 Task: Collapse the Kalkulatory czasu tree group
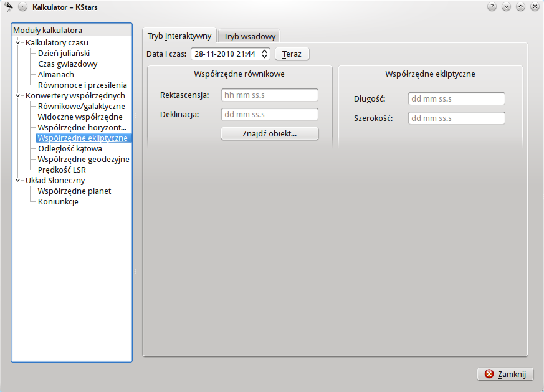(19, 43)
